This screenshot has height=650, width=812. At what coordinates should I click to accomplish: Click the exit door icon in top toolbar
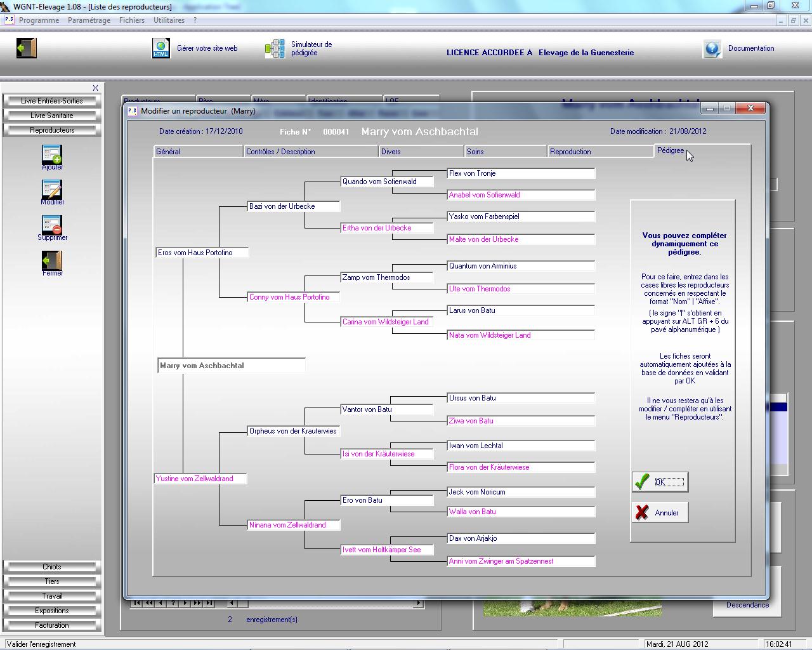tap(27, 48)
